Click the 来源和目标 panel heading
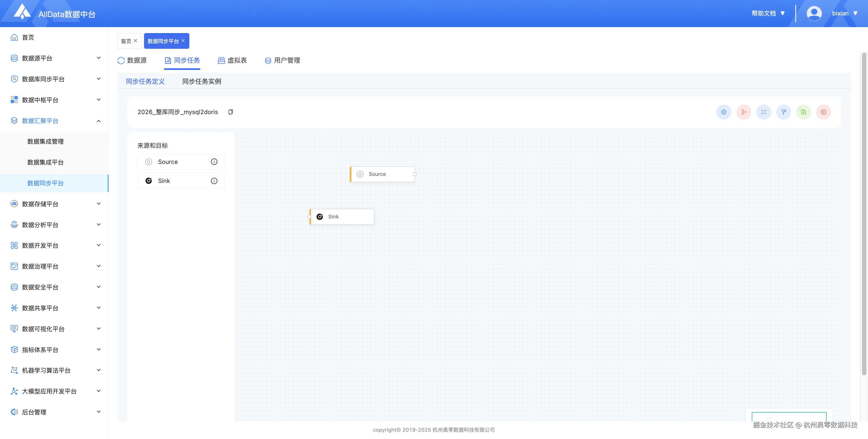This screenshot has height=439, width=868. coord(153,146)
